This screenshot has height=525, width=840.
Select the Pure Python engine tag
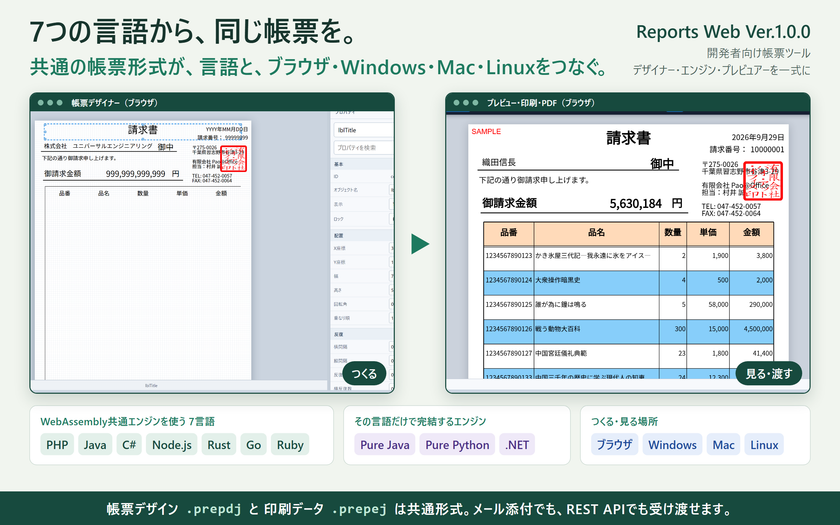[457, 445]
